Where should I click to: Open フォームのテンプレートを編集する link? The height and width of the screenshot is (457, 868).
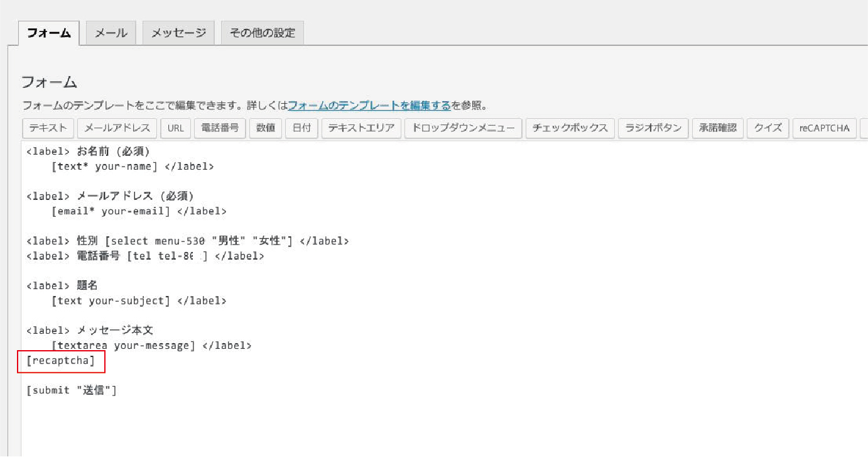coord(369,106)
